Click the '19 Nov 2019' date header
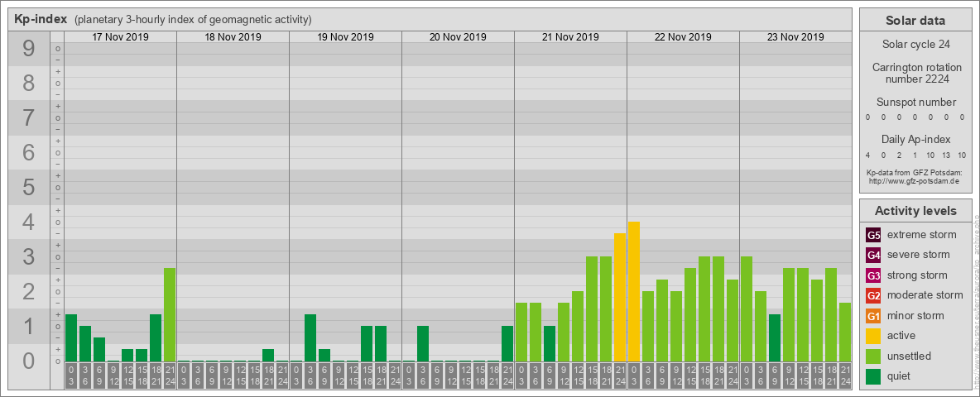980x397 pixels. (346, 37)
